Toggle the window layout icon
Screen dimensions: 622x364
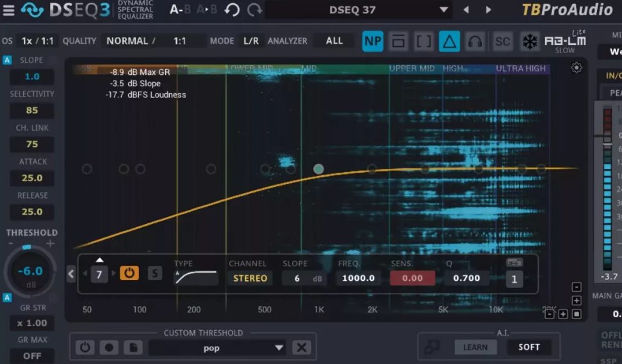pos(398,41)
